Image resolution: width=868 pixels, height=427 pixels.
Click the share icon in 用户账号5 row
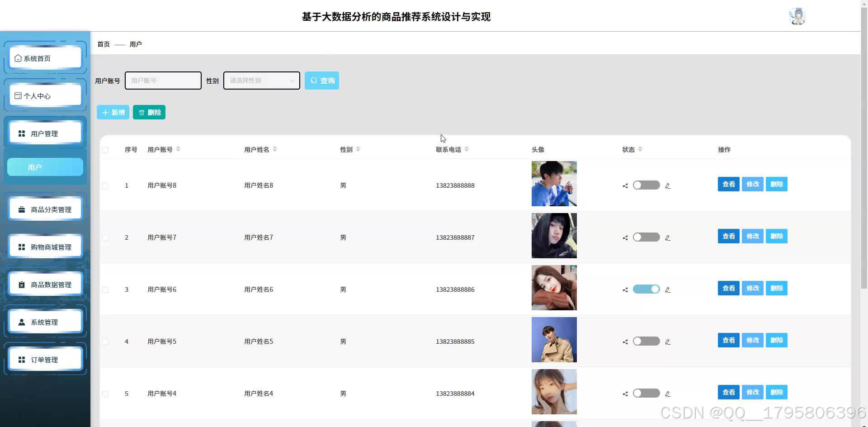tap(625, 342)
